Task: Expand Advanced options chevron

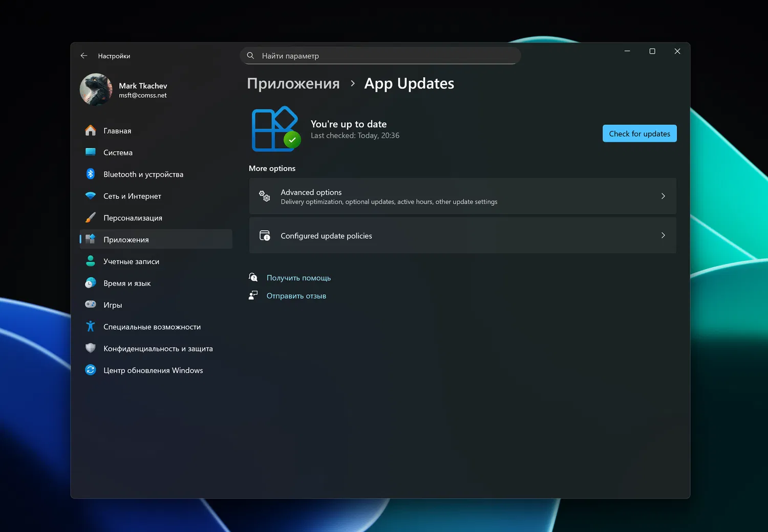Action: click(x=663, y=196)
